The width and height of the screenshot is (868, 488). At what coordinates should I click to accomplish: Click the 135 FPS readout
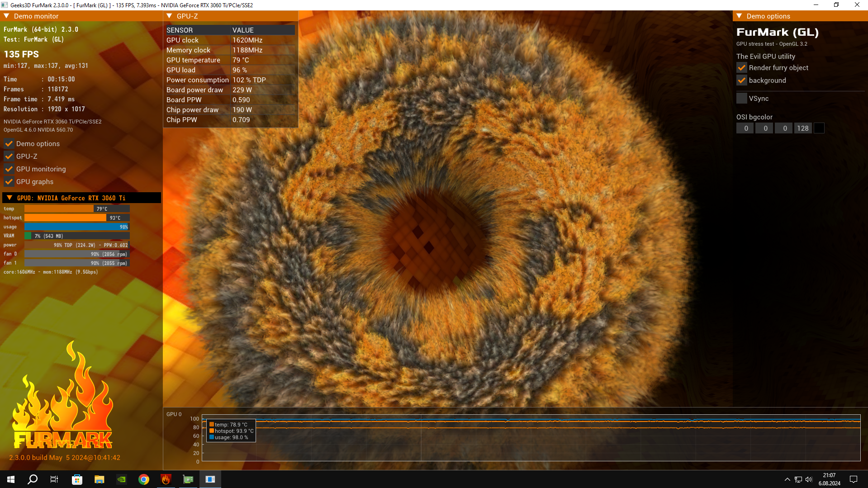21,54
